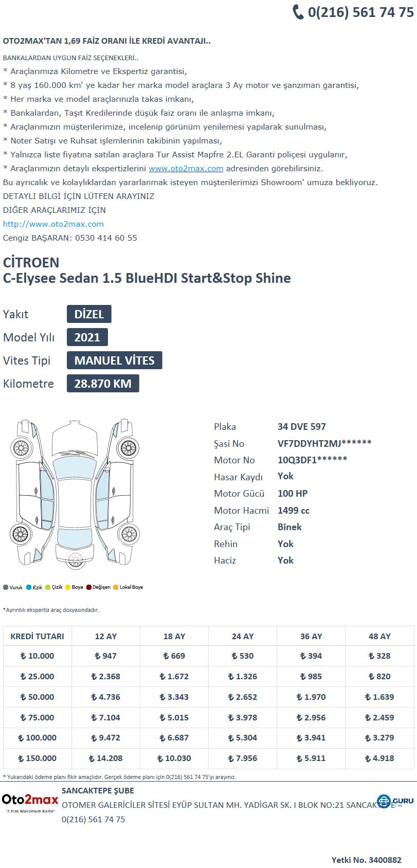
Task: Click the MANUEL VİTES badge
Action: coord(114,360)
